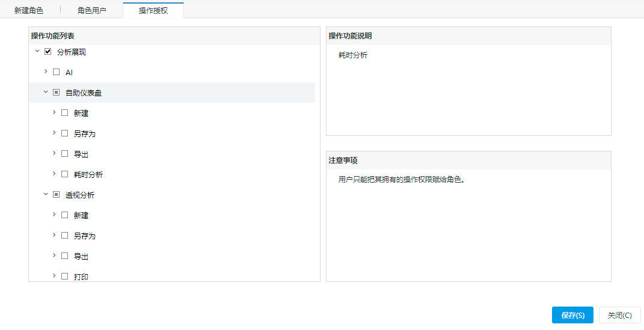Enable the 耗时分析 checkbox
Viewport: 644px width, 330px height.
(x=64, y=174)
